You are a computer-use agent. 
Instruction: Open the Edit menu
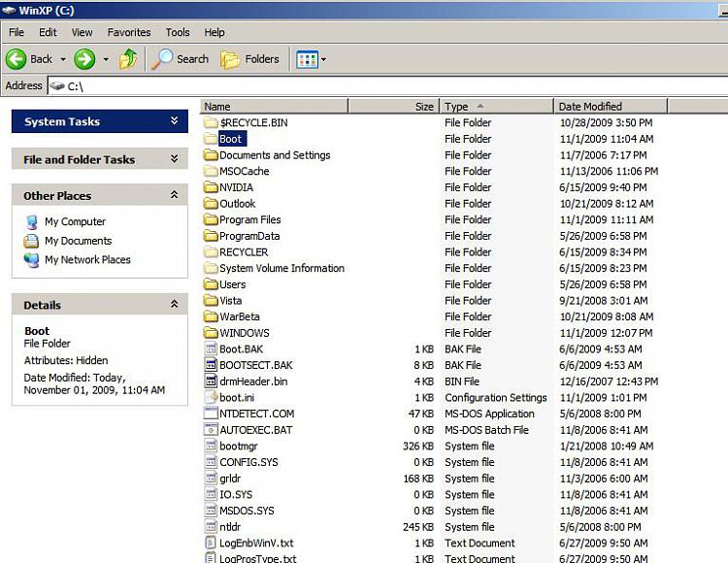48,32
